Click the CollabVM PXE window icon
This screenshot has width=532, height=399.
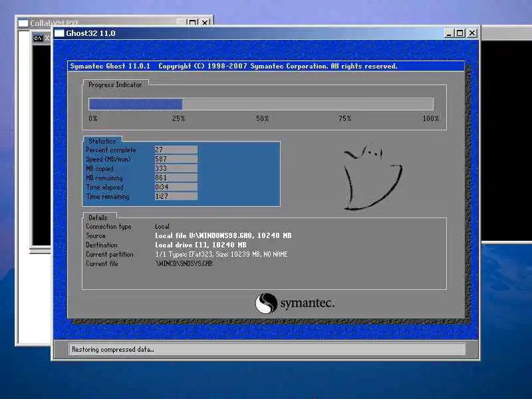click(x=23, y=23)
